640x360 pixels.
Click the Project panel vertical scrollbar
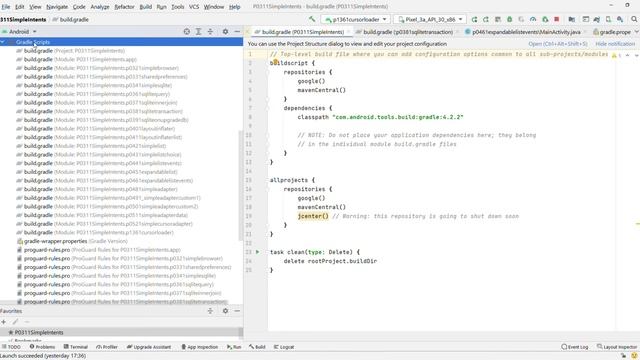click(x=240, y=186)
